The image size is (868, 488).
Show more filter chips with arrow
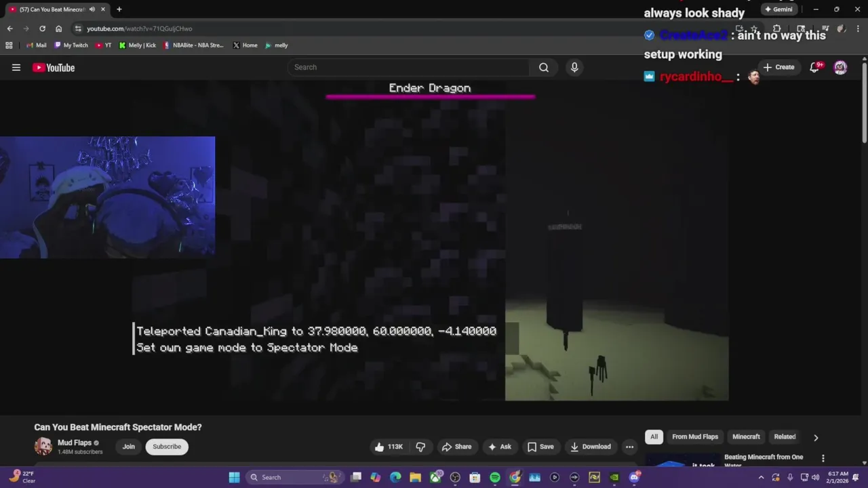coord(816,437)
